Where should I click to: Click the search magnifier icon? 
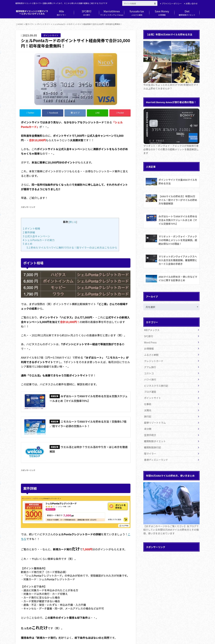[155, 4]
